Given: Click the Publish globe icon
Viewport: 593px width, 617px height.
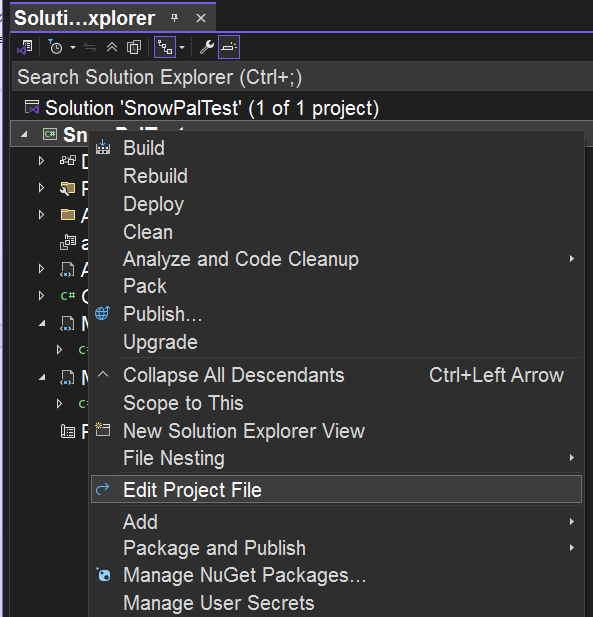Looking at the screenshot, I should pyautogui.click(x=103, y=313).
